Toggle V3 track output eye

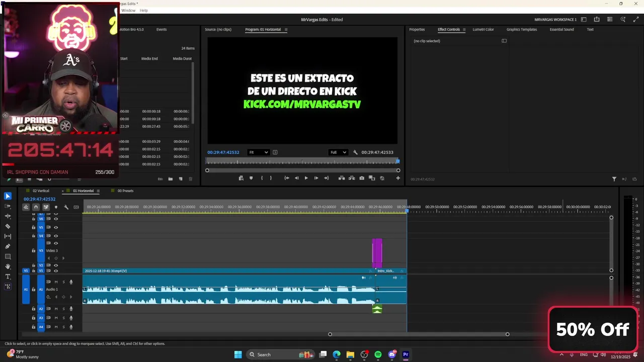click(x=56, y=243)
